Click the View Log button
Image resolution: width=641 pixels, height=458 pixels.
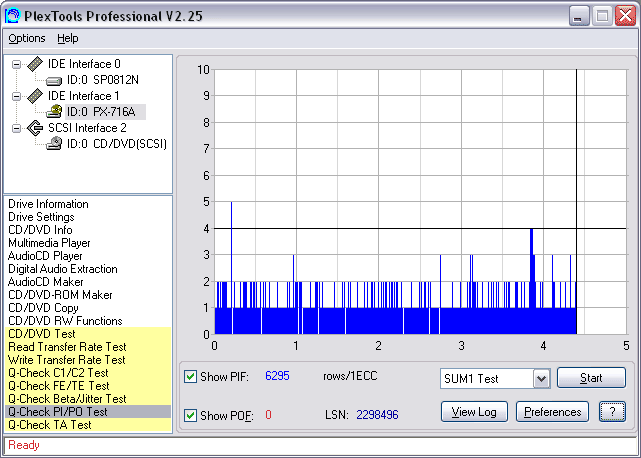coord(474,412)
